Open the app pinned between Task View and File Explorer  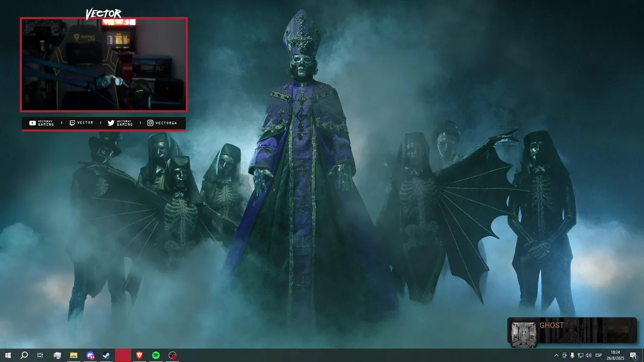pos(57,355)
